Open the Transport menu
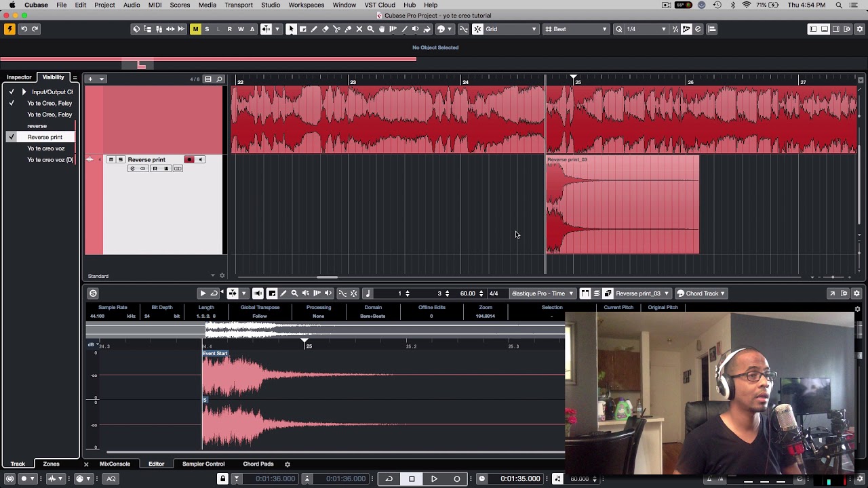Image resolution: width=868 pixels, height=488 pixels. [x=238, y=5]
